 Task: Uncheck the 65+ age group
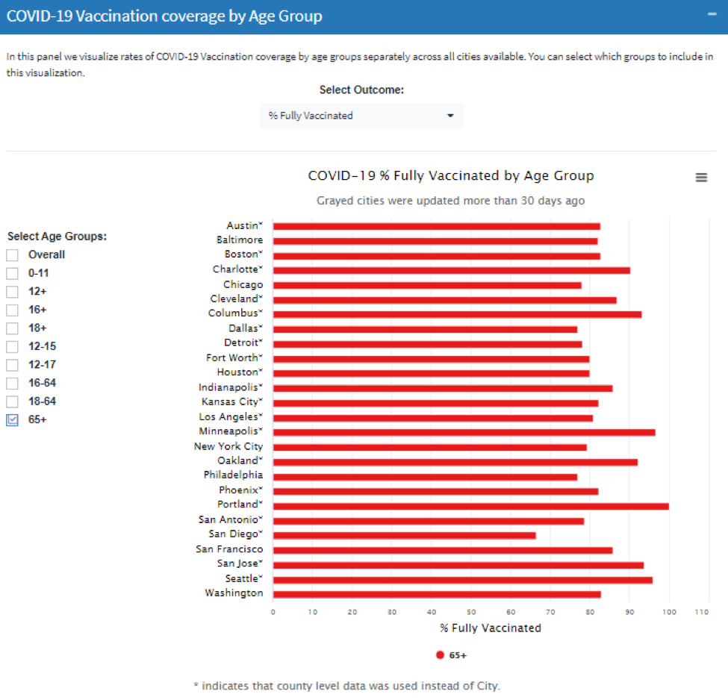pyautogui.click(x=11, y=419)
